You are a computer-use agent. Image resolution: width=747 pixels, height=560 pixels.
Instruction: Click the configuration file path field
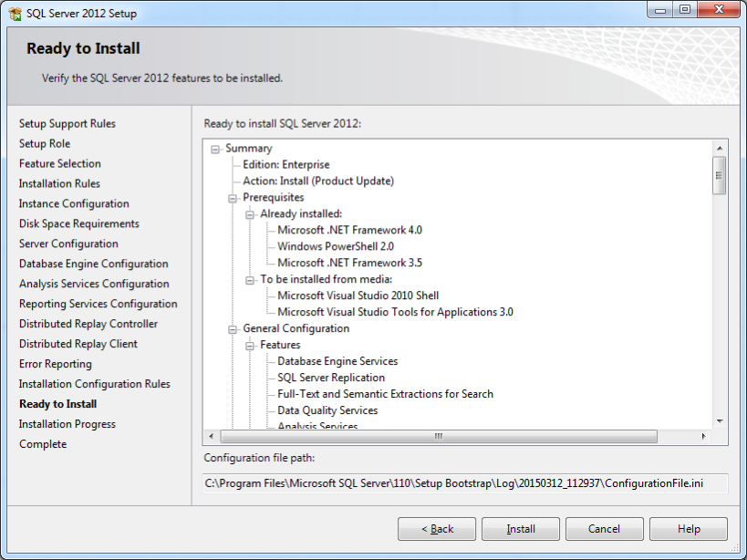(465, 483)
